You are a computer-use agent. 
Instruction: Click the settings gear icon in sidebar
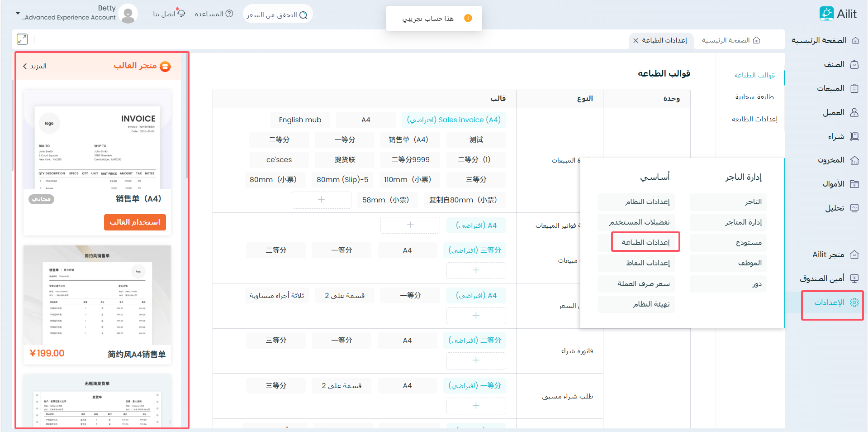(854, 302)
